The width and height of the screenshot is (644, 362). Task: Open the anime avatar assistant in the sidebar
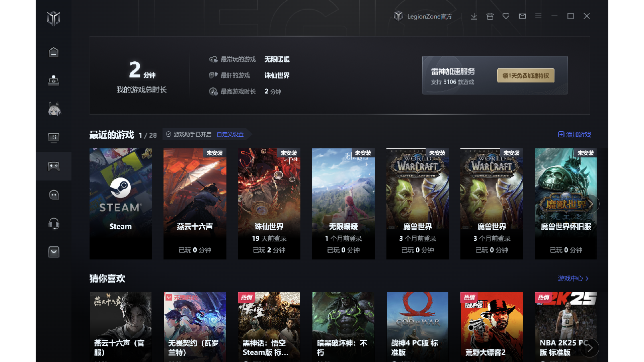(53, 109)
